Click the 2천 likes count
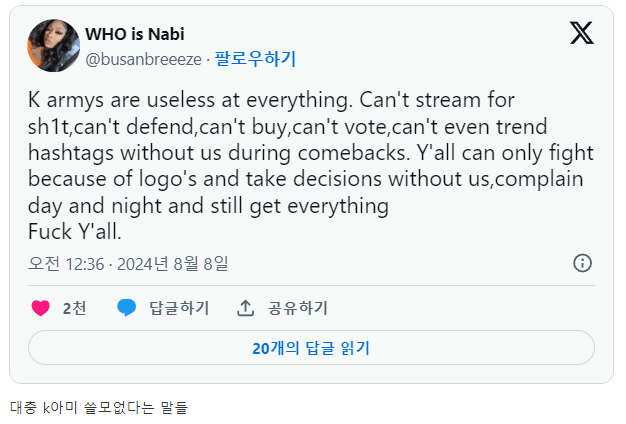The image size is (626, 424). click(x=74, y=308)
